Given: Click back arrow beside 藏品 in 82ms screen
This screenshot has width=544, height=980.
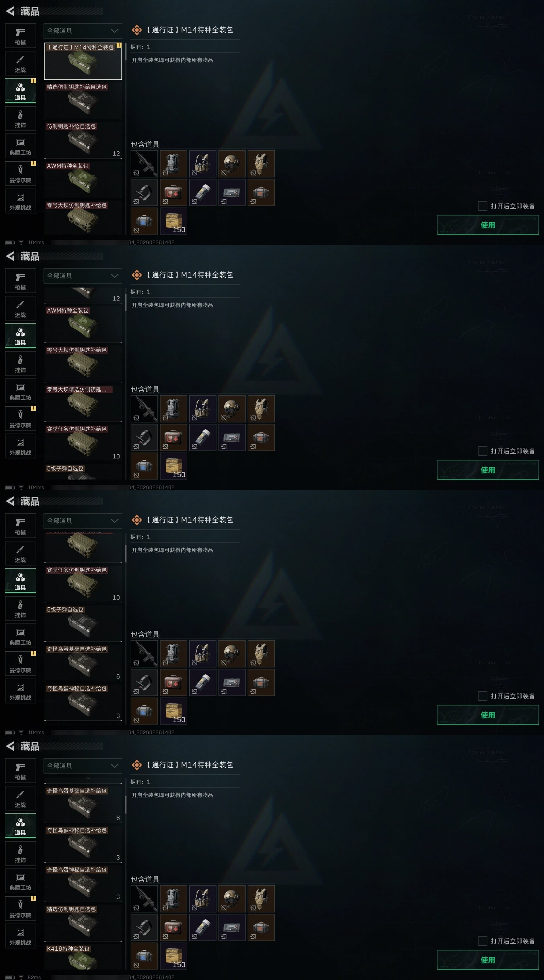Looking at the screenshot, I should [10, 746].
